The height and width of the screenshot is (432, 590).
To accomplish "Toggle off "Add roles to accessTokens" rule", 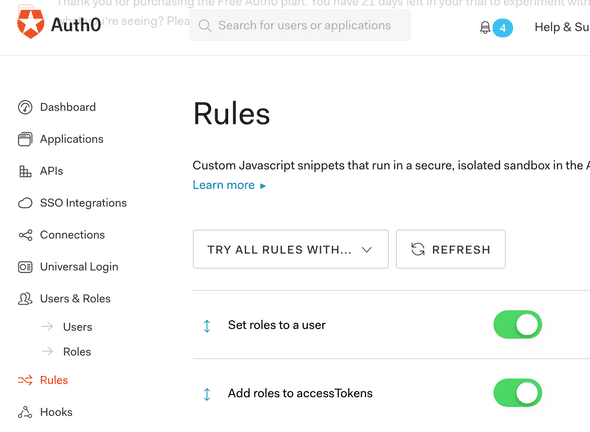I will tap(517, 393).
